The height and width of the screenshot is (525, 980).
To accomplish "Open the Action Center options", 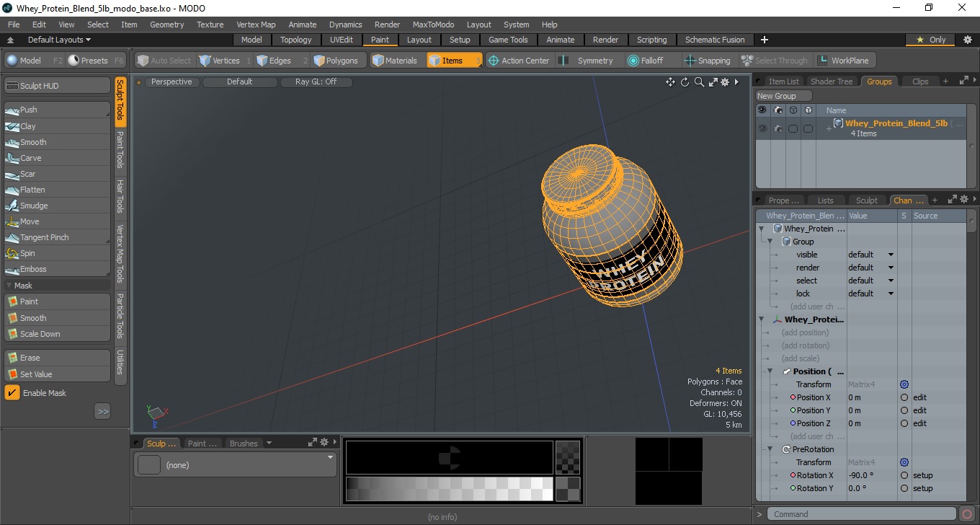I will coord(520,61).
